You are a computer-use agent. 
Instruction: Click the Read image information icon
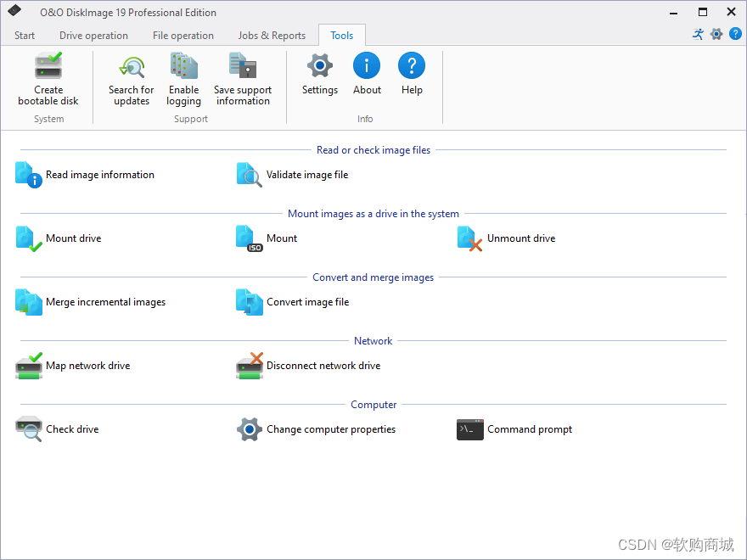click(29, 175)
